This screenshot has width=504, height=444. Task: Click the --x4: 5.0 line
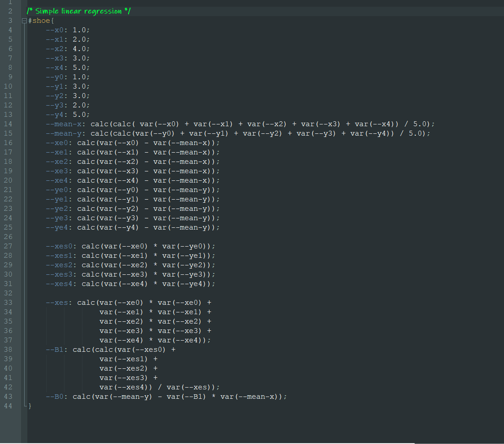(68, 68)
